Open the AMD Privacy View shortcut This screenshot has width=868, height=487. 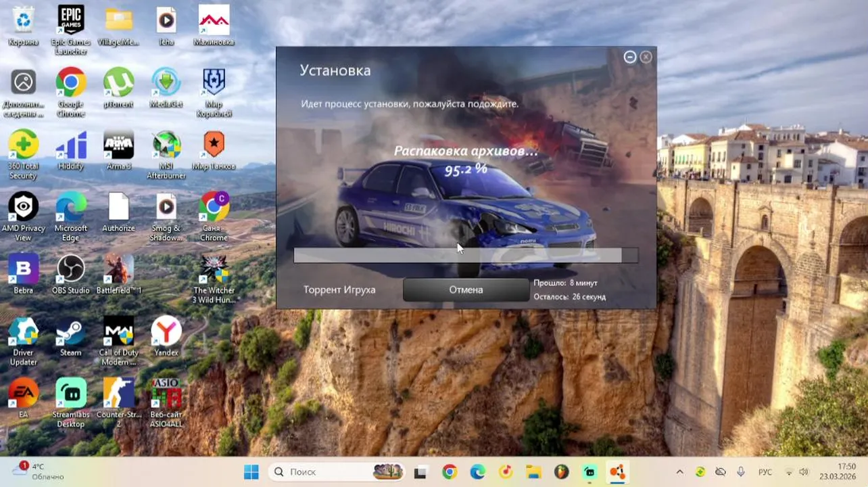pos(23,216)
